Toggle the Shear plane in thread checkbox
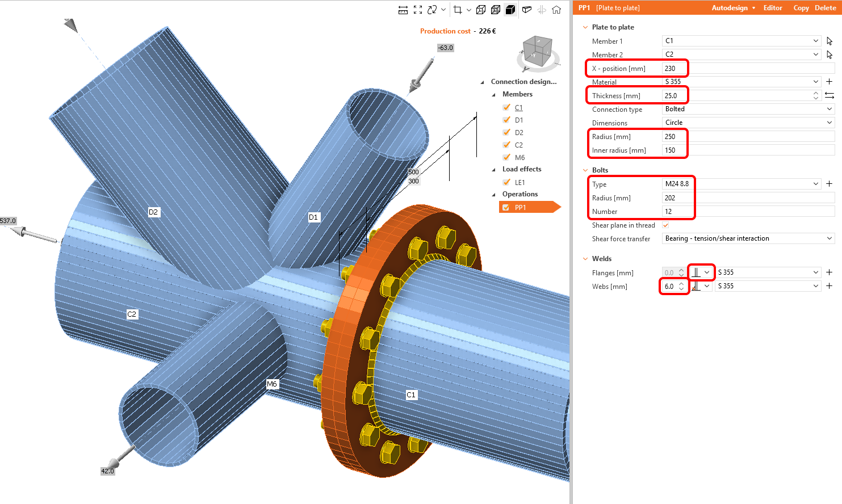The width and height of the screenshot is (842, 504). coord(665,225)
